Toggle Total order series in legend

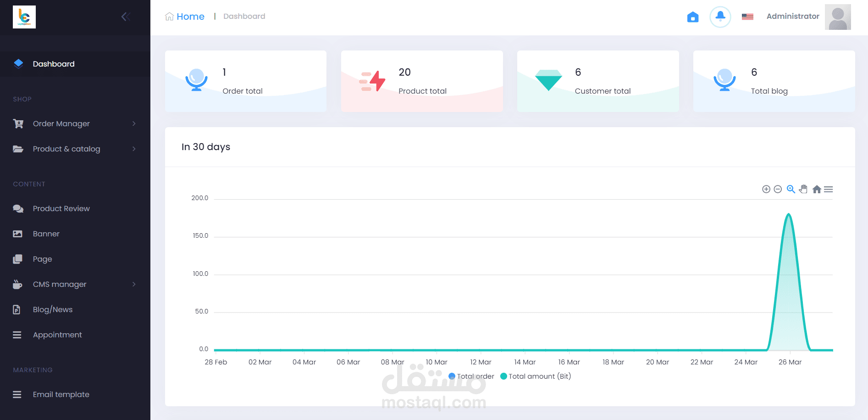tap(471, 376)
